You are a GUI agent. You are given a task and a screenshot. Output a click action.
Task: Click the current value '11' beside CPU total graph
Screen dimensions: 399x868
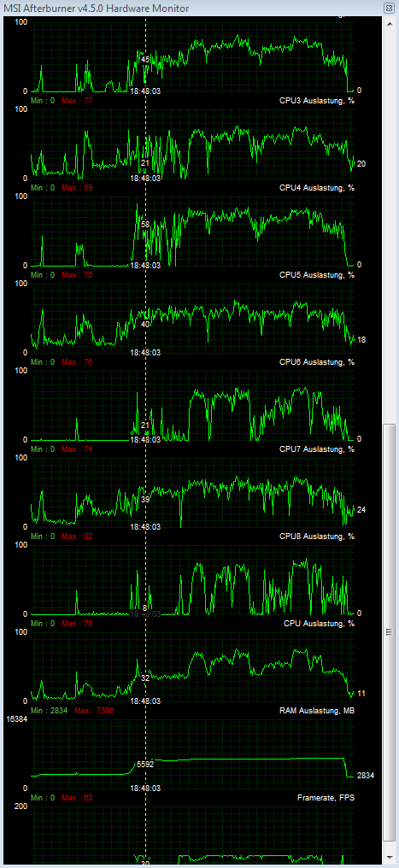point(361,694)
